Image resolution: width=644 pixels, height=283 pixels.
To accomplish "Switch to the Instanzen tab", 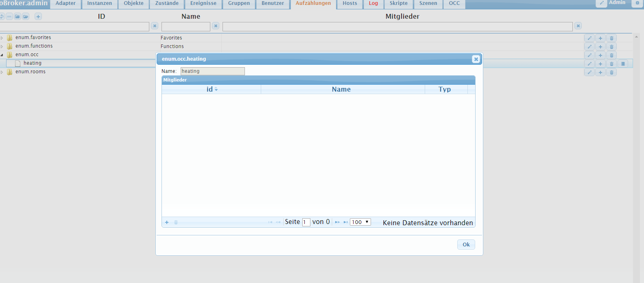I will click(x=100, y=4).
